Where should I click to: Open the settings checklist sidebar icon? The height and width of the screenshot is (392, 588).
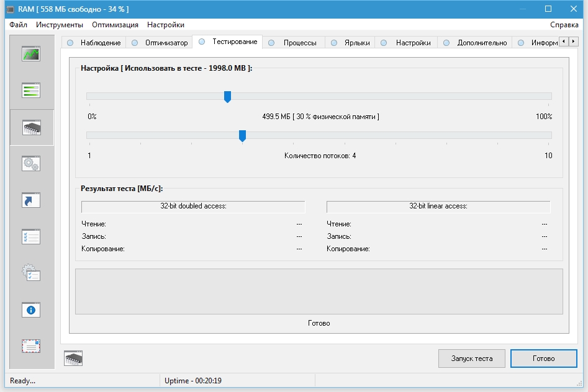pyautogui.click(x=31, y=236)
